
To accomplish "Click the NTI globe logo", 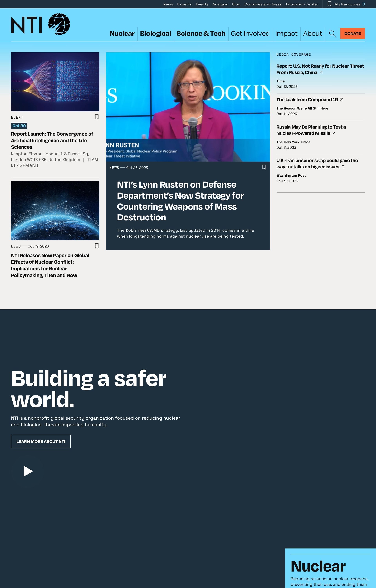I will click(59, 24).
